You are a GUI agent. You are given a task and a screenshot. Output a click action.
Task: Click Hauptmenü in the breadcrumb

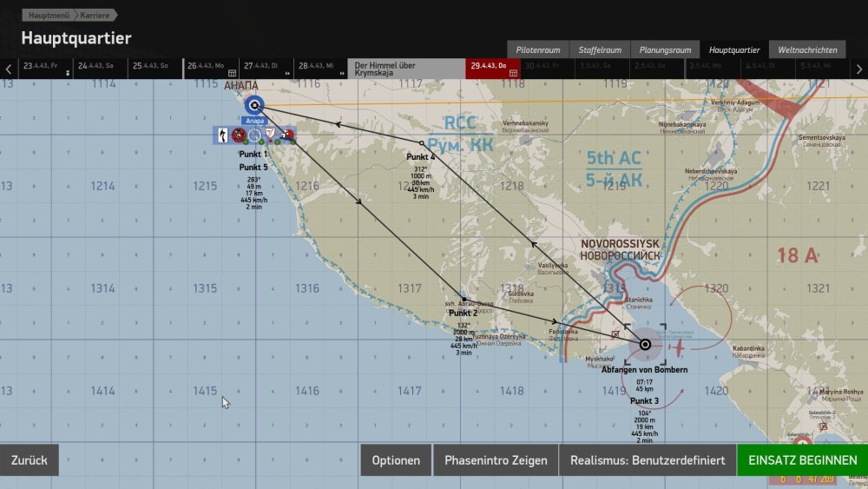tap(48, 16)
